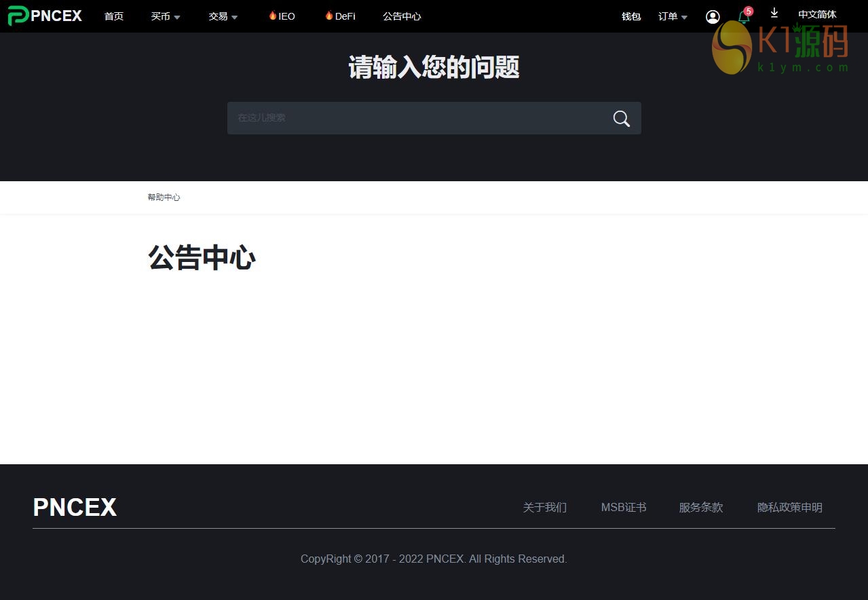Open the DeFi menu item
The image size is (868, 600).
pos(340,16)
